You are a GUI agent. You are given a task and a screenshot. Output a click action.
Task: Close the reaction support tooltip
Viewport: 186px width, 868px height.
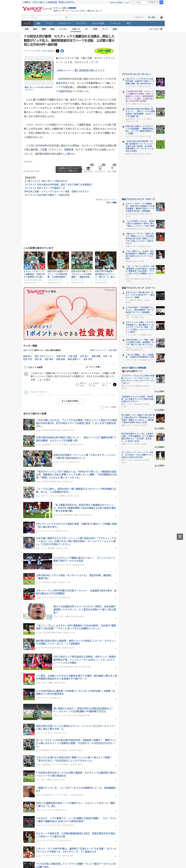81,168
